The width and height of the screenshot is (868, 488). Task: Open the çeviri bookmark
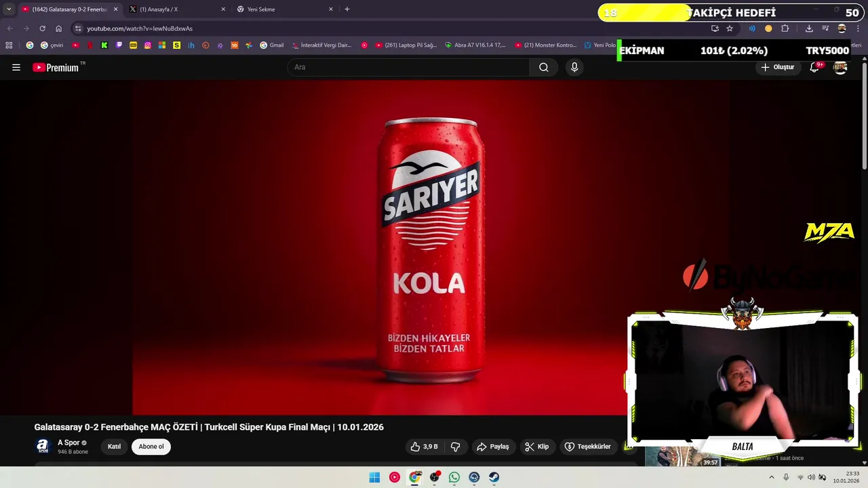52,45
